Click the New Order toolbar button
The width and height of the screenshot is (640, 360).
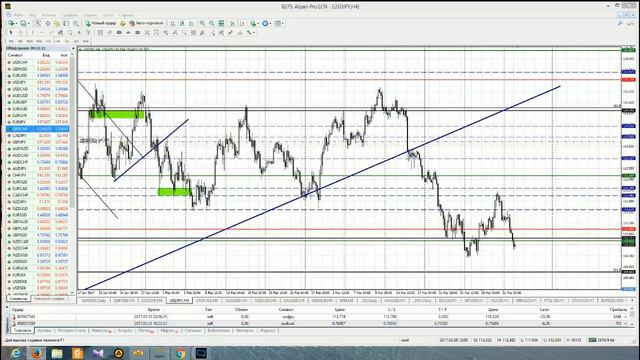pyautogui.click(x=101, y=23)
